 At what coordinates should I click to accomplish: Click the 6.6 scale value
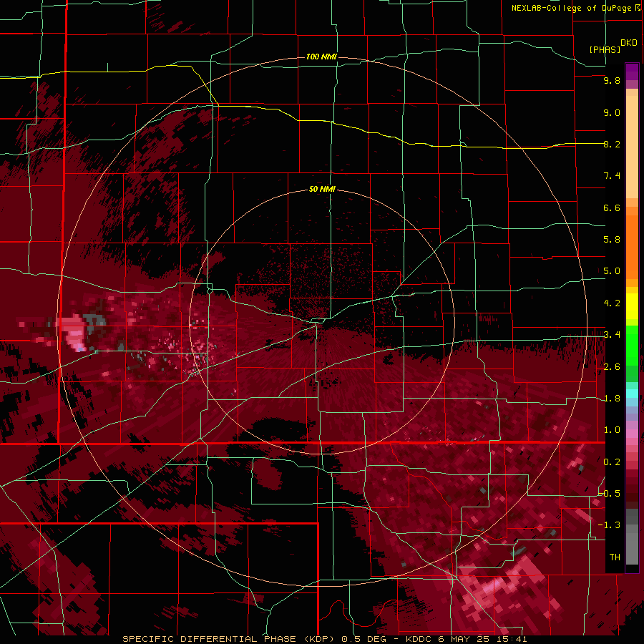[x=612, y=208]
